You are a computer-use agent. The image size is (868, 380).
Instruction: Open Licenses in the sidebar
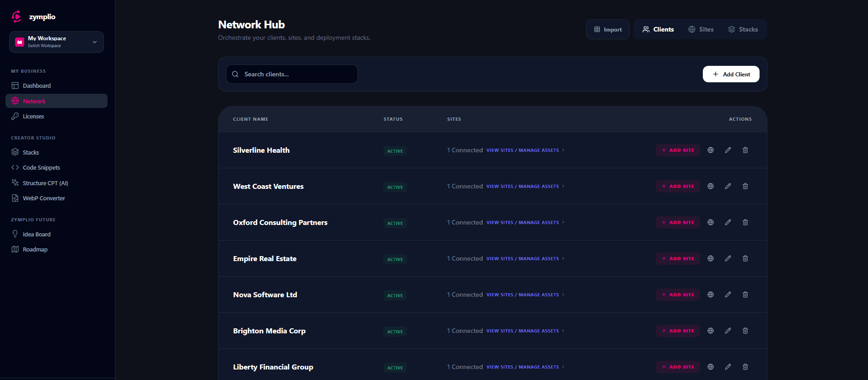[56, 116]
